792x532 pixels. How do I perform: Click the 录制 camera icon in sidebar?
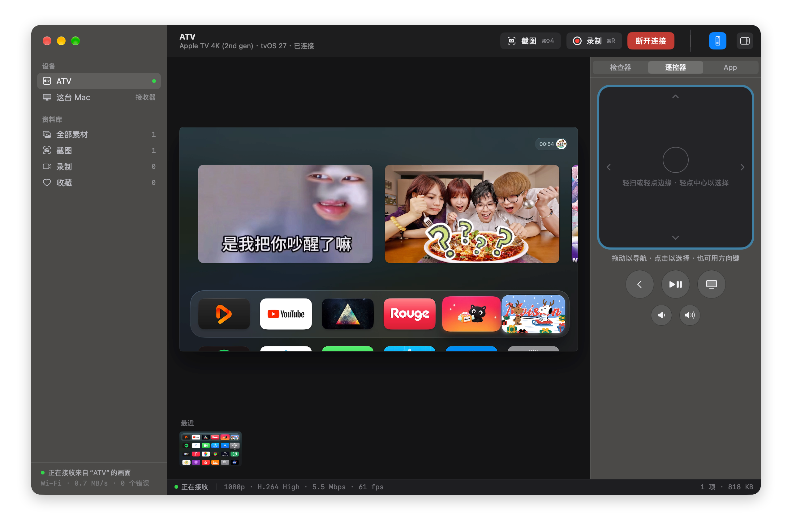point(47,167)
